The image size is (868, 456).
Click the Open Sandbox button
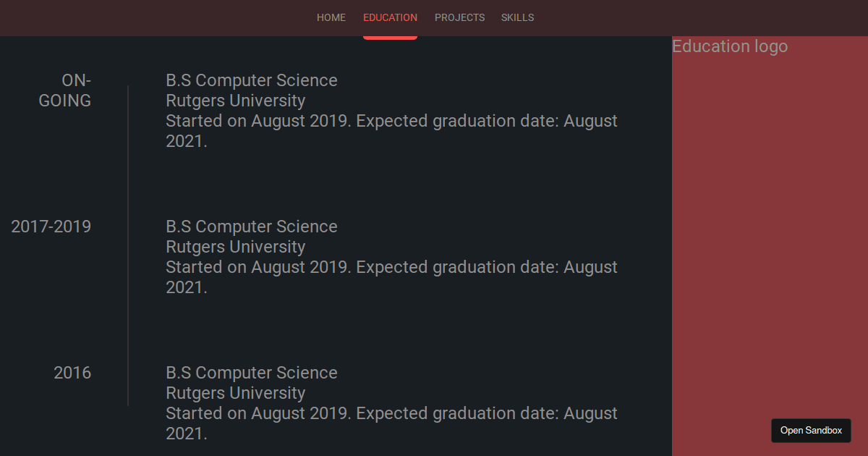click(811, 430)
